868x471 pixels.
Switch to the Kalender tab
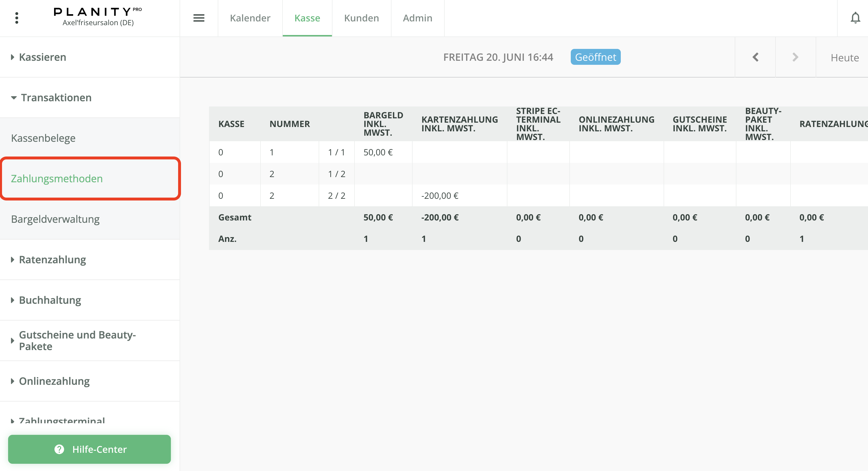(x=250, y=18)
